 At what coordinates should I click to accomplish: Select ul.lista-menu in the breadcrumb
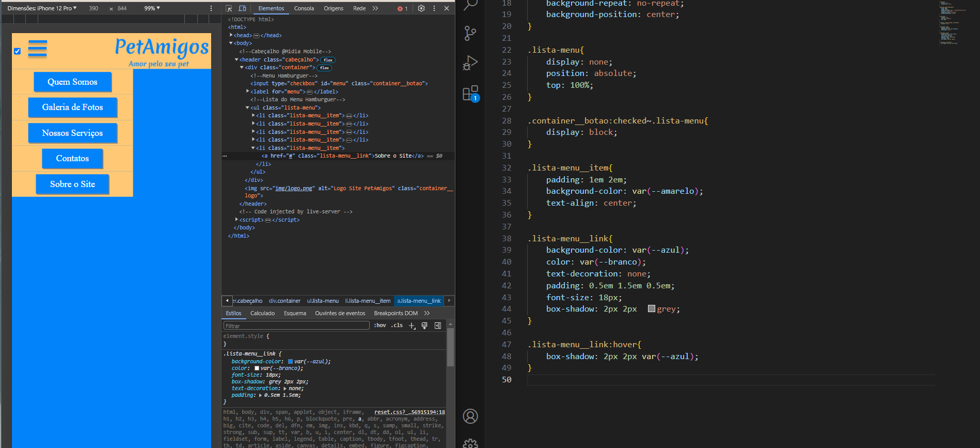pyautogui.click(x=323, y=301)
